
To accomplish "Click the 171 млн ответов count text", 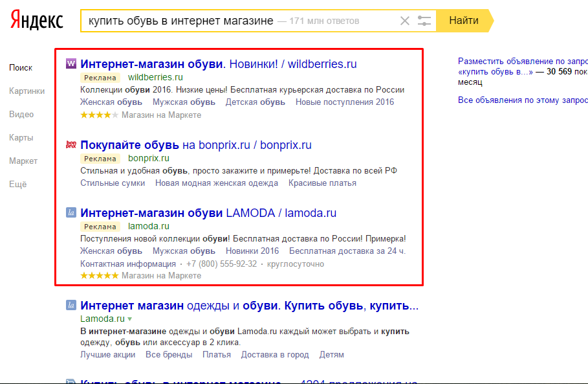I will click(x=324, y=21).
